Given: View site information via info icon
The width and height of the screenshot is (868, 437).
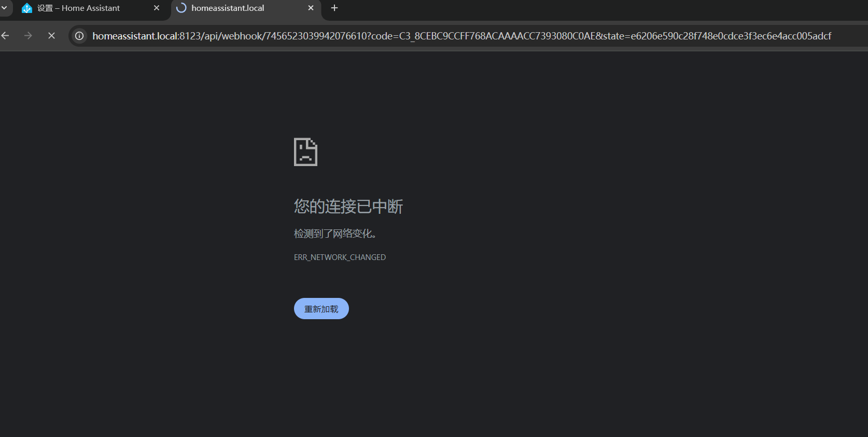Looking at the screenshot, I should 79,36.
